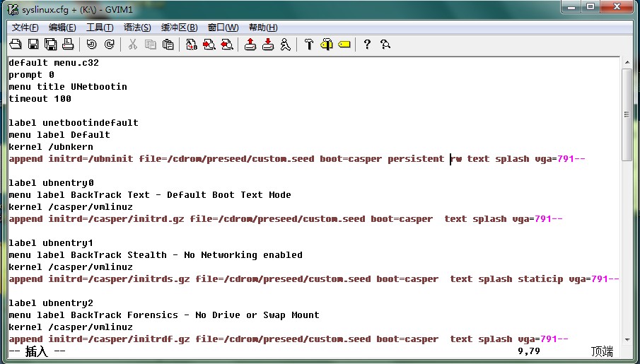This screenshot has height=364, width=640.
Task: Click 'kernel /ubnkern' line
Action: coord(51,146)
